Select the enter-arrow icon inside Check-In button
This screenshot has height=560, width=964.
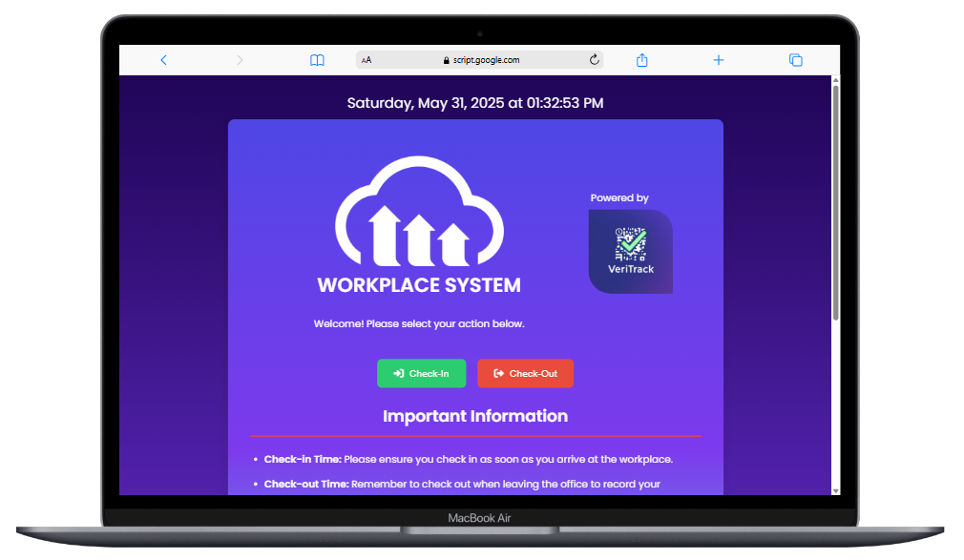[397, 373]
